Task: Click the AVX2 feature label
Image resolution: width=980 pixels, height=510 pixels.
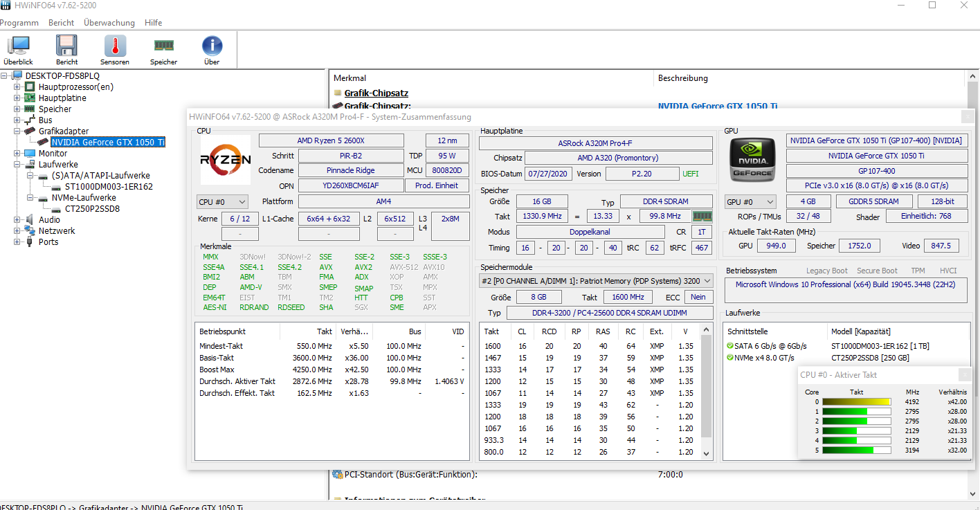Action: pyautogui.click(x=363, y=267)
